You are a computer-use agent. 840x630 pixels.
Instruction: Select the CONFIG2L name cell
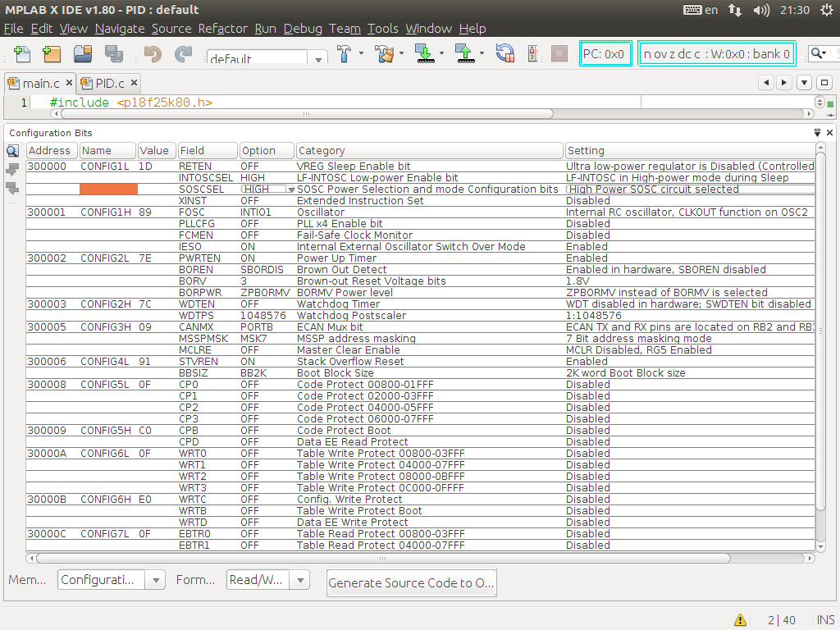tap(109, 258)
